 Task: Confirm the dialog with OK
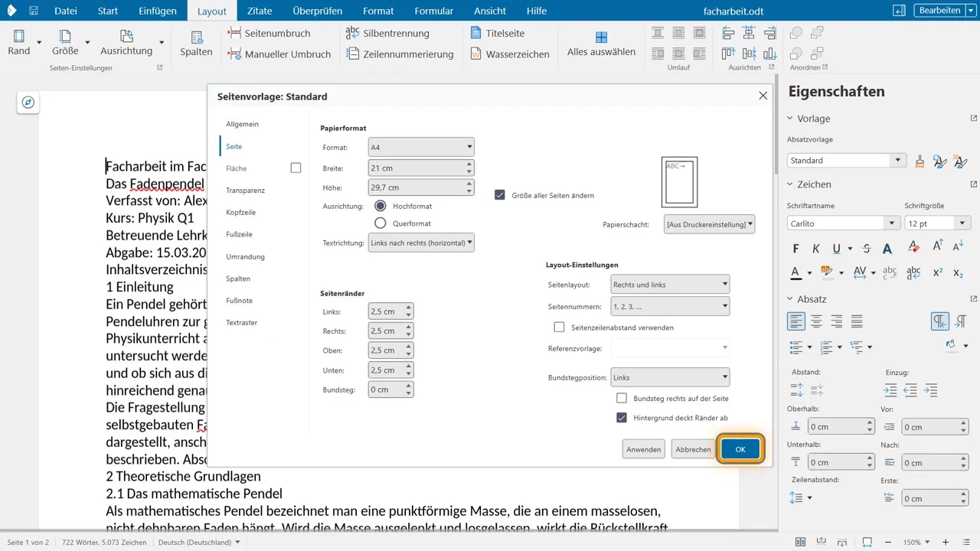(x=740, y=449)
